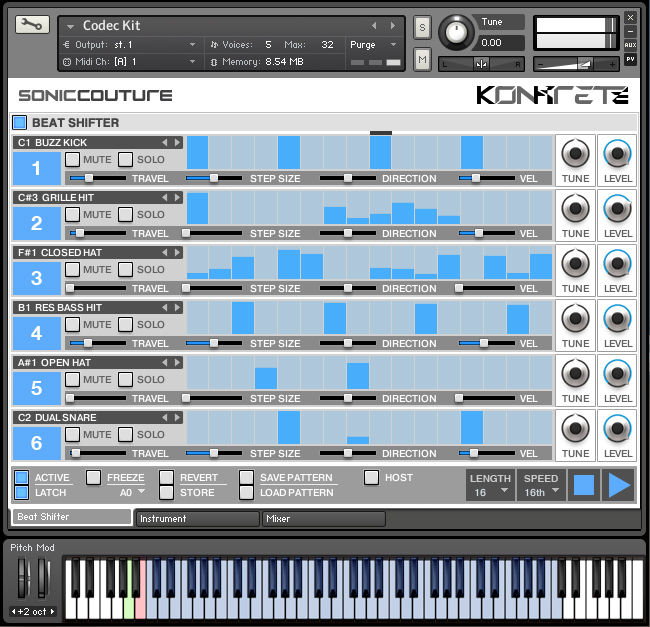Click the Save Pattern button
Image resolution: width=650 pixels, height=627 pixels.
coord(246,477)
